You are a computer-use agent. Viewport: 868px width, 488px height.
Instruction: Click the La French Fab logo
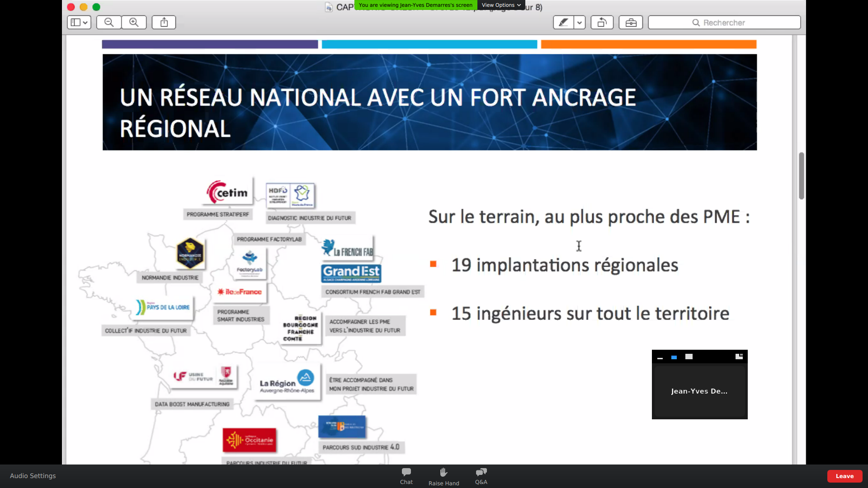(347, 248)
